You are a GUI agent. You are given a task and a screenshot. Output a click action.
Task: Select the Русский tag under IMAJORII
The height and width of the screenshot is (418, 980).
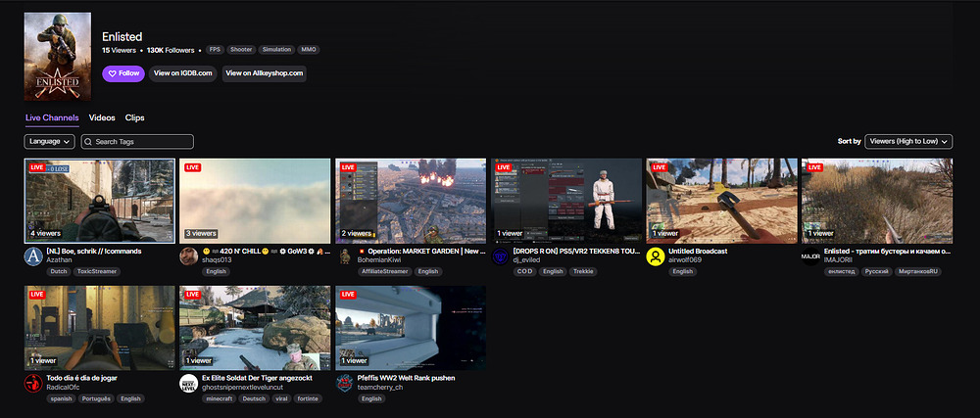pos(876,271)
